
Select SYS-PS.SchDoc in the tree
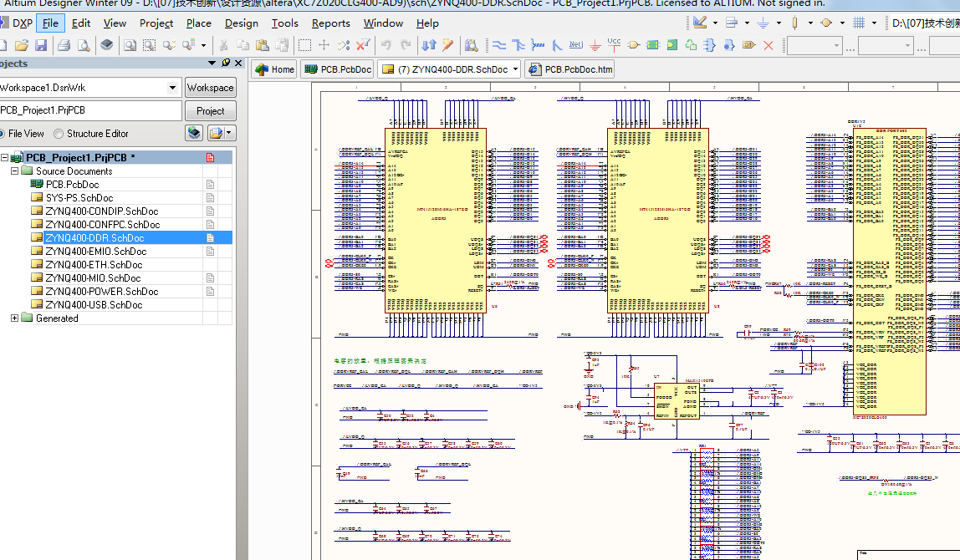pyautogui.click(x=79, y=198)
